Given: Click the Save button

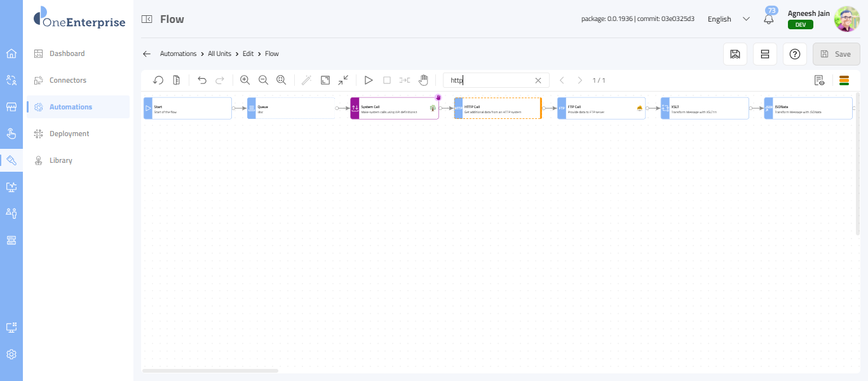Looking at the screenshot, I should (x=836, y=54).
